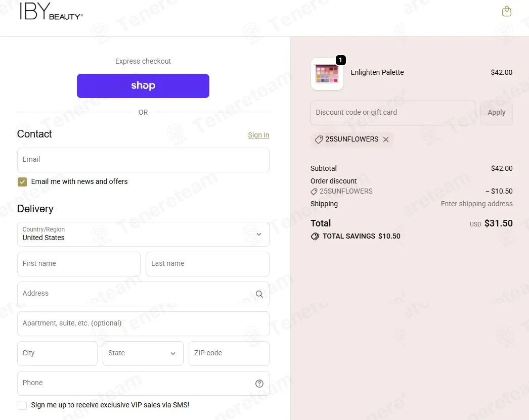Click the applied discount tag icon
This screenshot has width=529, height=420.
point(319,139)
